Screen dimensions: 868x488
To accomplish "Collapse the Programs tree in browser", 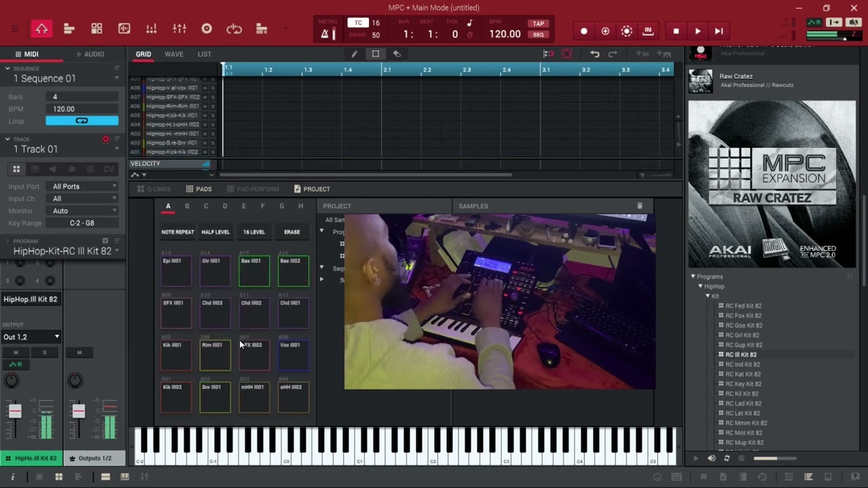I will (693, 277).
